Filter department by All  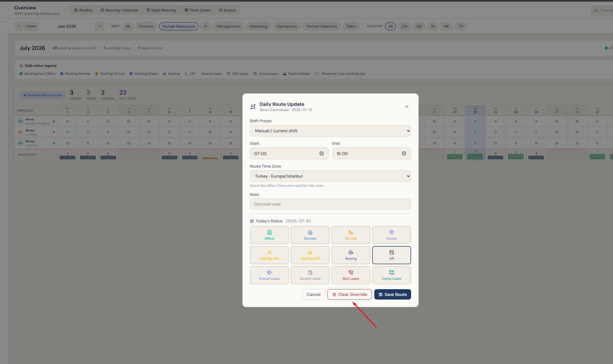128,26
